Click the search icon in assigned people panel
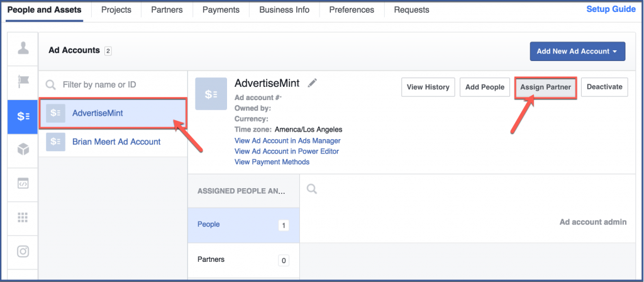Image resolution: width=644 pixels, height=282 pixels. coord(313,189)
